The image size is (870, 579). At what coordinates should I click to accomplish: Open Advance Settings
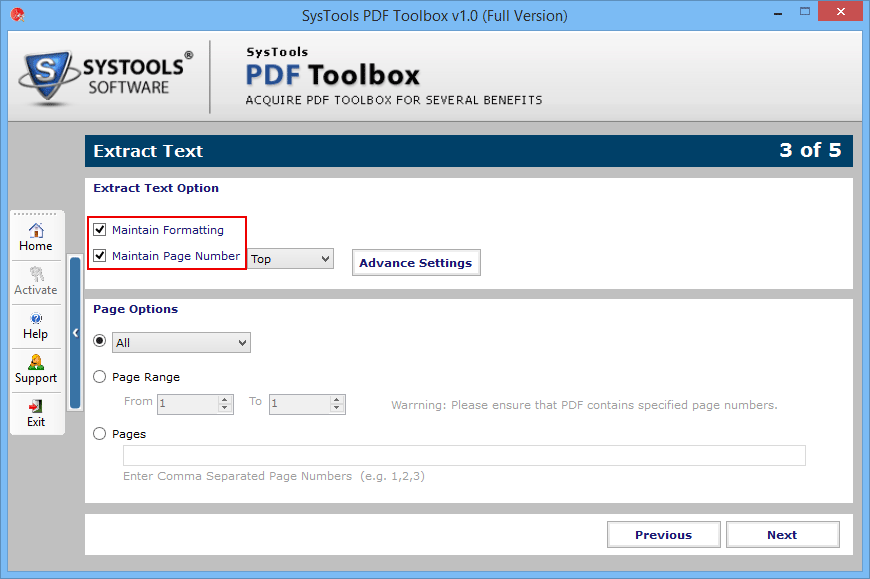point(415,263)
